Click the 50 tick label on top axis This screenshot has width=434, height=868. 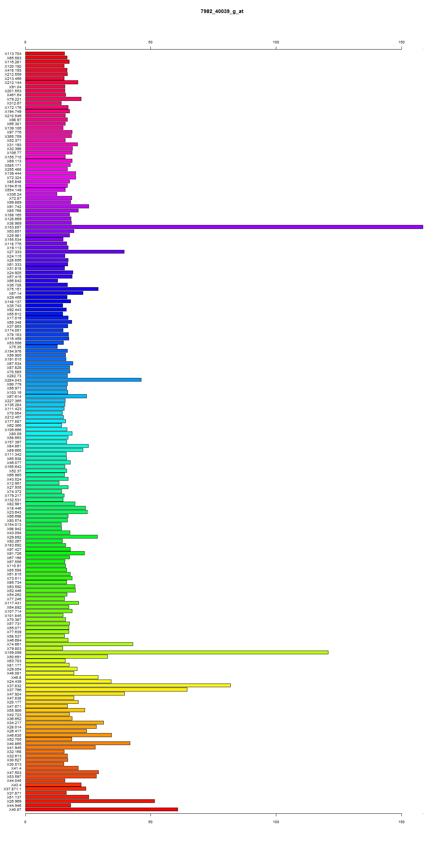(x=150, y=42)
